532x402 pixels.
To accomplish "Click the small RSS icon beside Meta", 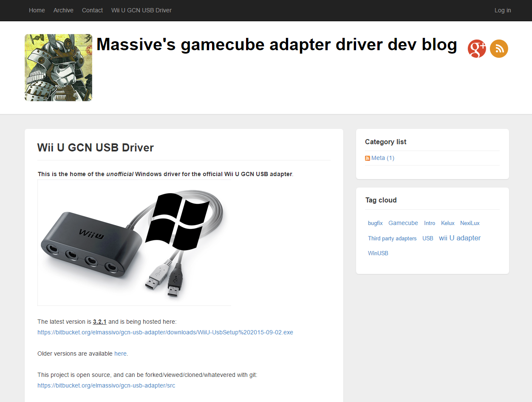I will pos(368,158).
